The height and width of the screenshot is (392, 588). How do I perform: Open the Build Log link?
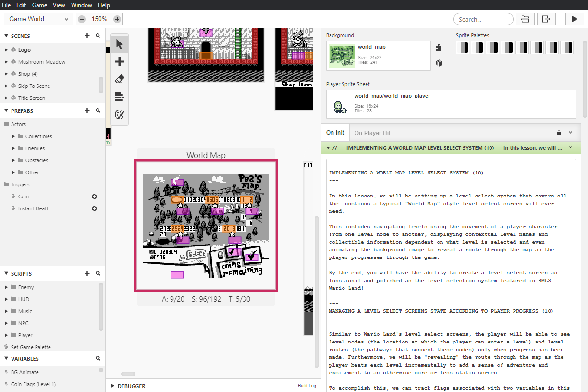click(307, 386)
